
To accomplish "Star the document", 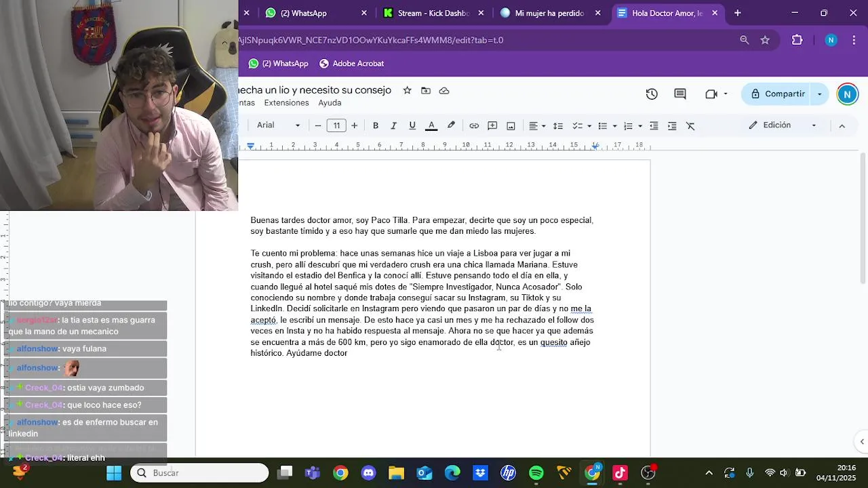I will (407, 90).
